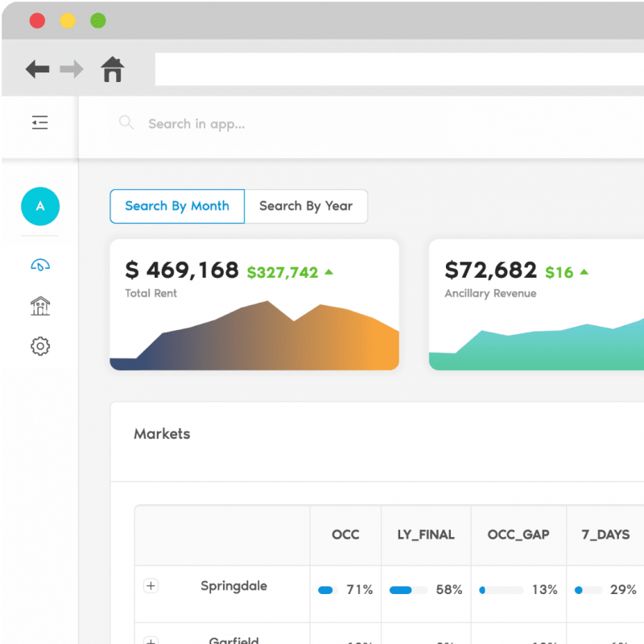Click the browser home icon

[113, 69]
